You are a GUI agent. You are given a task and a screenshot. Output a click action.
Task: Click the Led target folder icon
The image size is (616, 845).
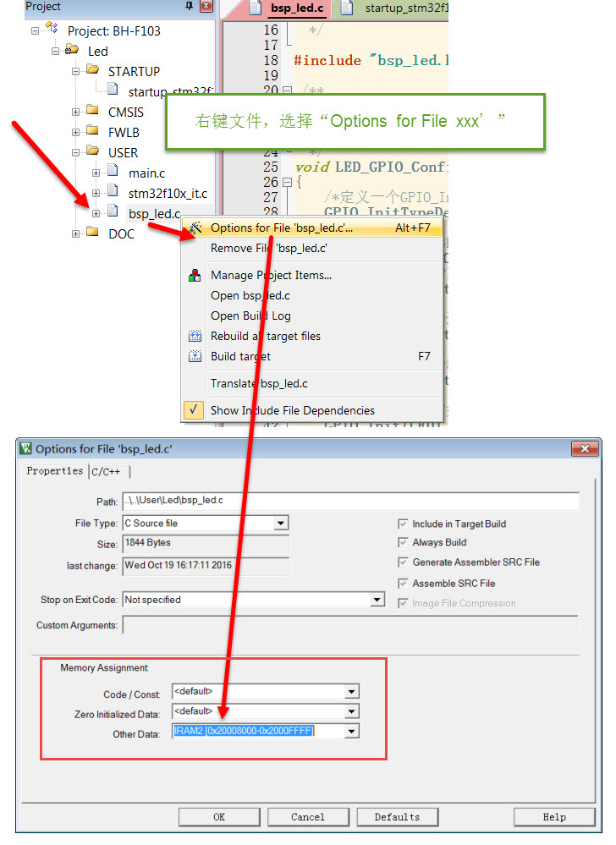point(72,51)
